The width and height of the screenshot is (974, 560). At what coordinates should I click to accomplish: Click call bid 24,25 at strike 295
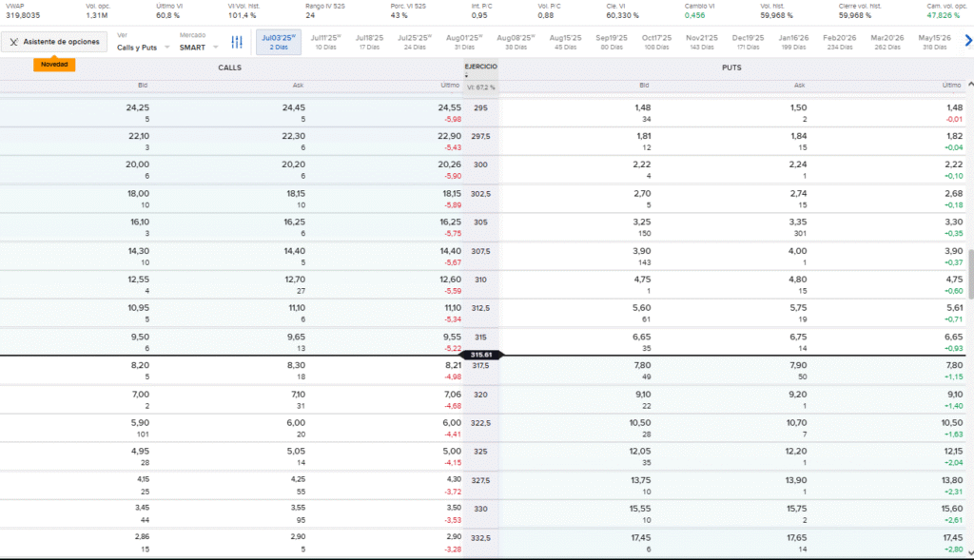coord(137,107)
